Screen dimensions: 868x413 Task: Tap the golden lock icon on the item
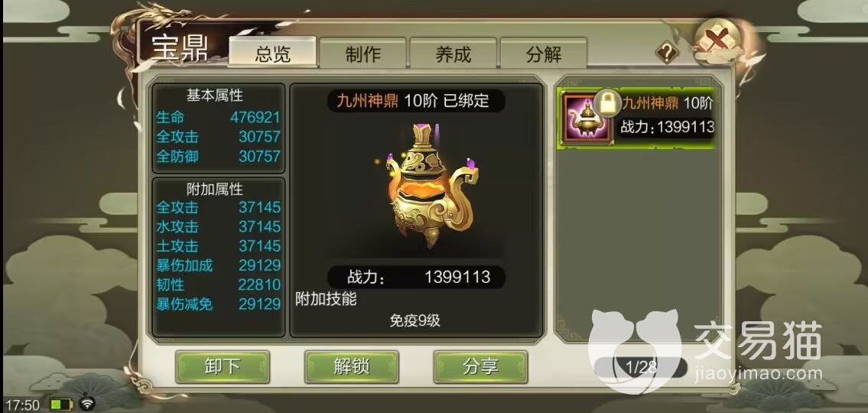pyautogui.click(x=607, y=102)
